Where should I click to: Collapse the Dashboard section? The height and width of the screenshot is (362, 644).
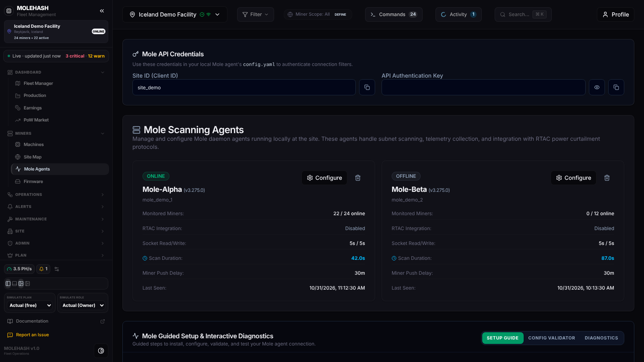point(56,72)
